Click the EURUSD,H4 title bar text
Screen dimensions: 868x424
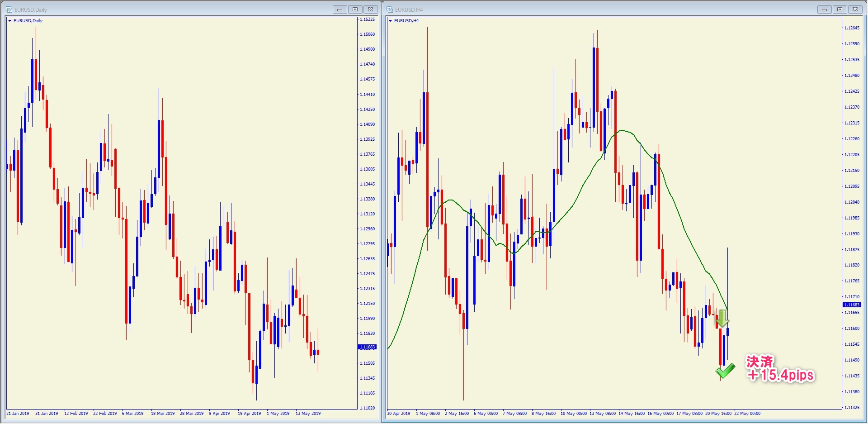[409, 10]
